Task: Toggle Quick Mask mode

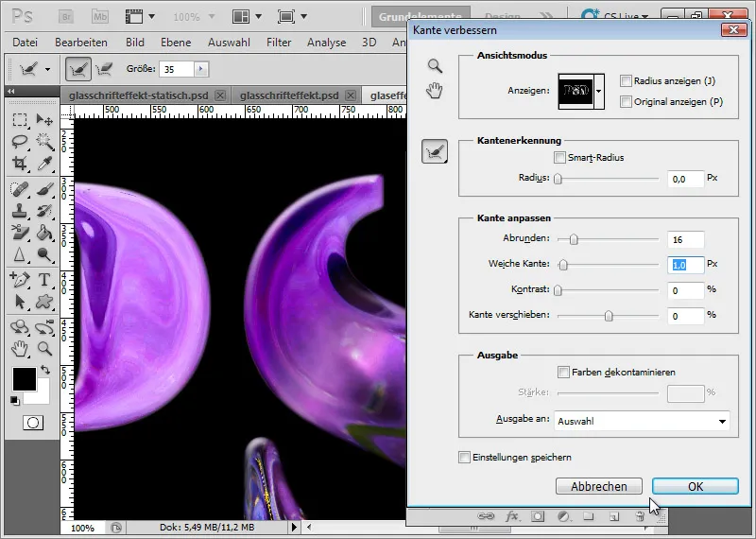Action: tap(33, 424)
